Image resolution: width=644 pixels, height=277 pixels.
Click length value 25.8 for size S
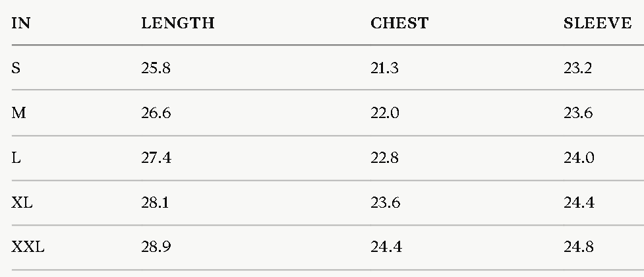pyautogui.click(x=156, y=68)
